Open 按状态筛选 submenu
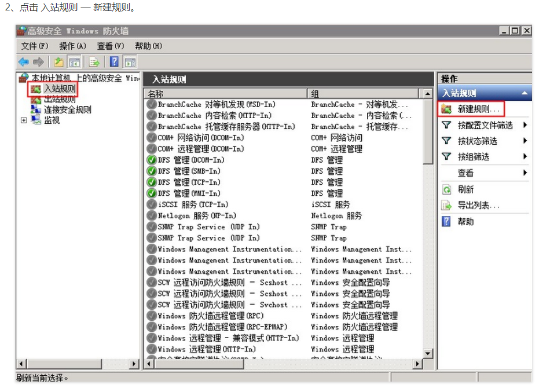Image resolution: width=550 pixels, height=392 pixels. click(478, 141)
